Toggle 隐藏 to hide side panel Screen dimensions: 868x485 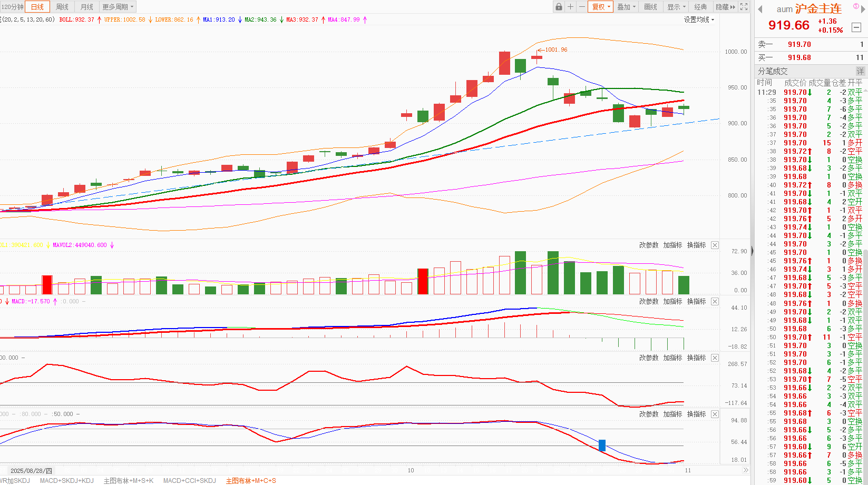point(726,7)
